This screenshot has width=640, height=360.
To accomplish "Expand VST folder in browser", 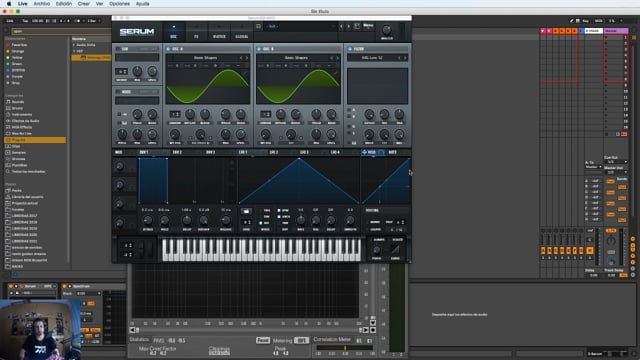I will 74,51.
